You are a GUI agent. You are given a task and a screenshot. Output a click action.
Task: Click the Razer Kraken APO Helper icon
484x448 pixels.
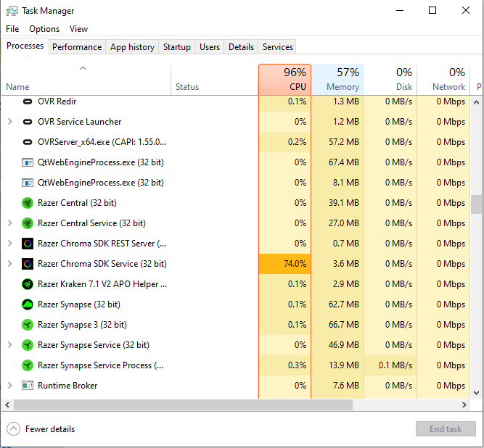tap(28, 284)
